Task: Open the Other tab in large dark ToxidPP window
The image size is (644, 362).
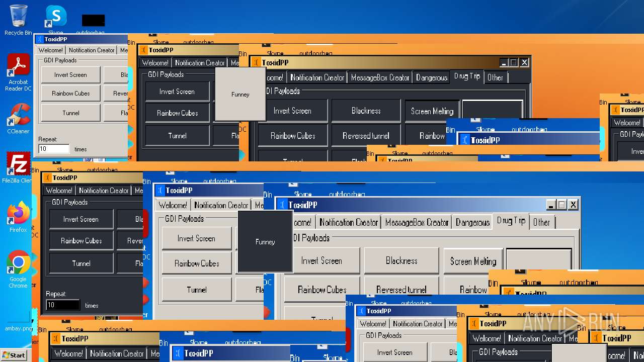Action: pyautogui.click(x=495, y=77)
